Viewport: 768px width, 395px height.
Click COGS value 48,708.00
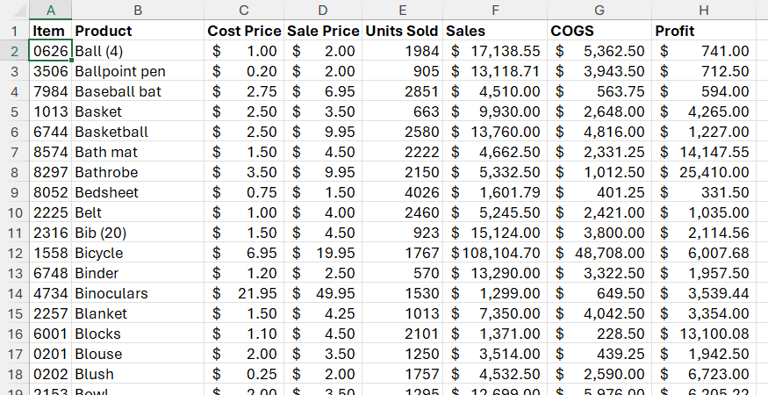tap(599, 253)
